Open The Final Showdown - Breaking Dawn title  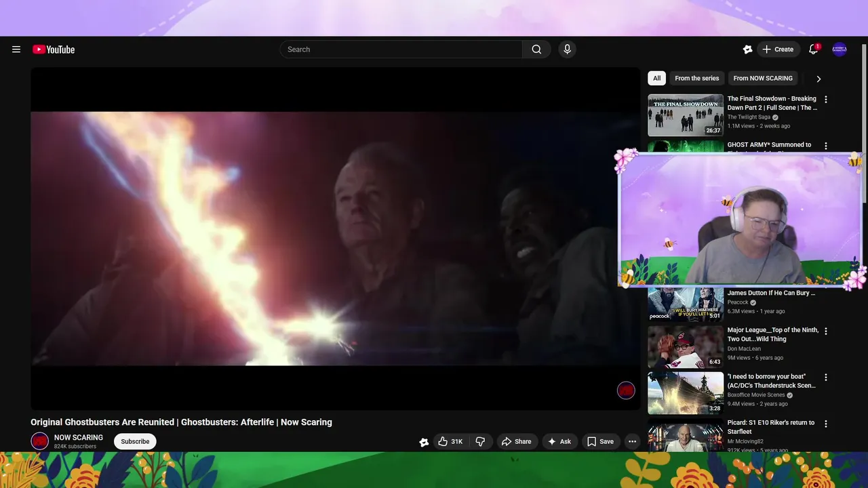pos(772,103)
